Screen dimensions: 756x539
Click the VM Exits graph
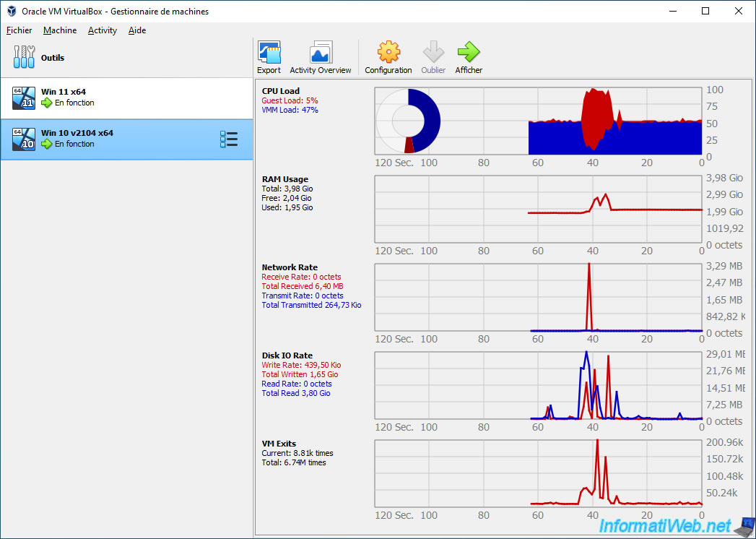[538, 474]
